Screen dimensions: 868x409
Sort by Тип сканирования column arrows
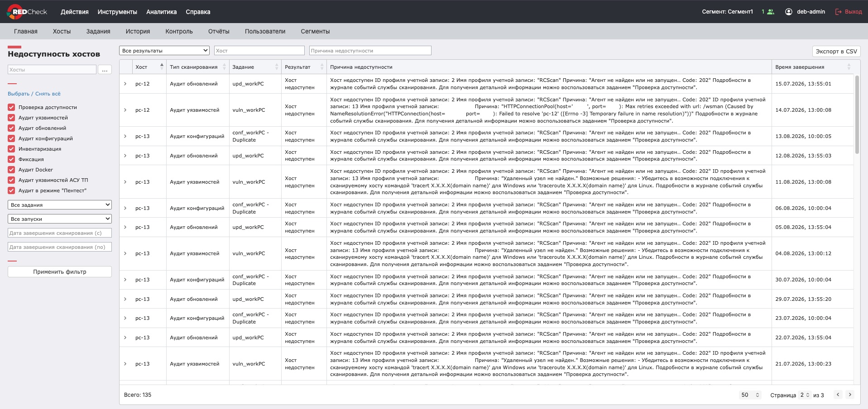[x=224, y=67]
